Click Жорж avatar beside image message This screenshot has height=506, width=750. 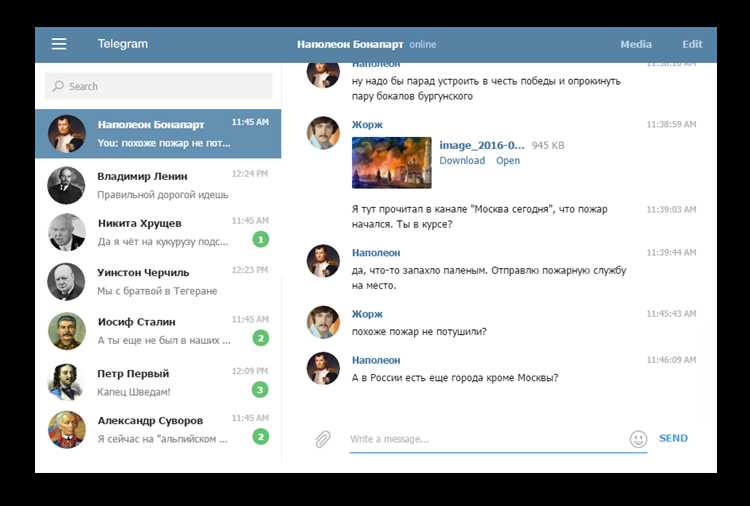323,133
